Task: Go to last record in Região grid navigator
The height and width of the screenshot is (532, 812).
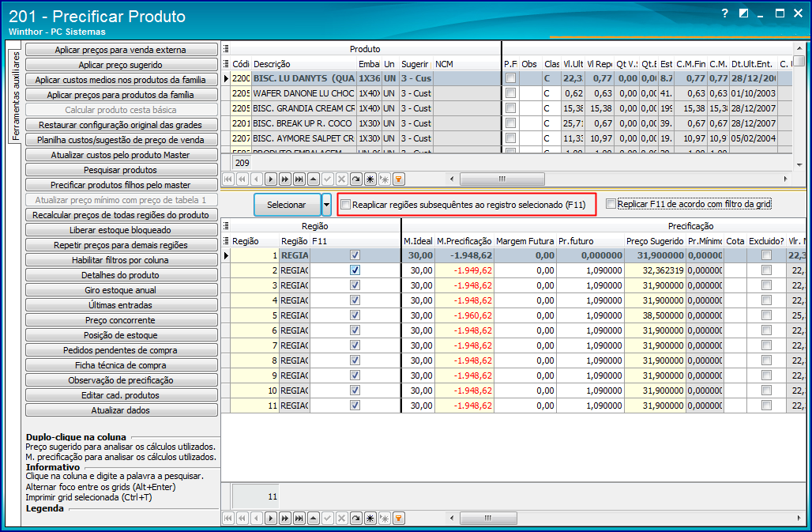Action: (x=299, y=518)
